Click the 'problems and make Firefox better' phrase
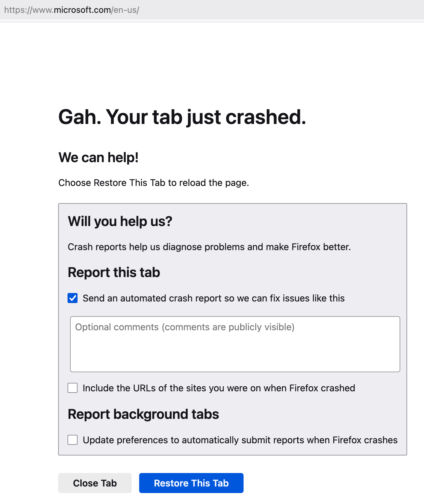The width and height of the screenshot is (424, 504). (x=278, y=247)
